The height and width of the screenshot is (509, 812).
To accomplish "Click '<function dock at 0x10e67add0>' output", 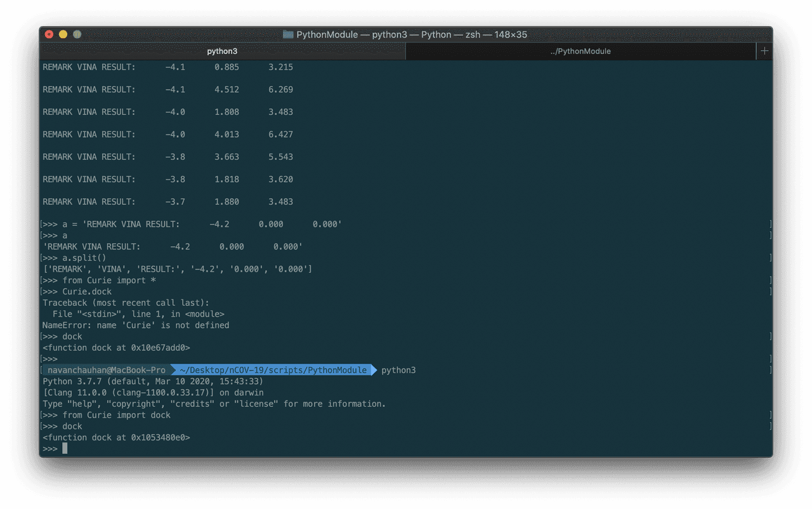I will 116,348.
